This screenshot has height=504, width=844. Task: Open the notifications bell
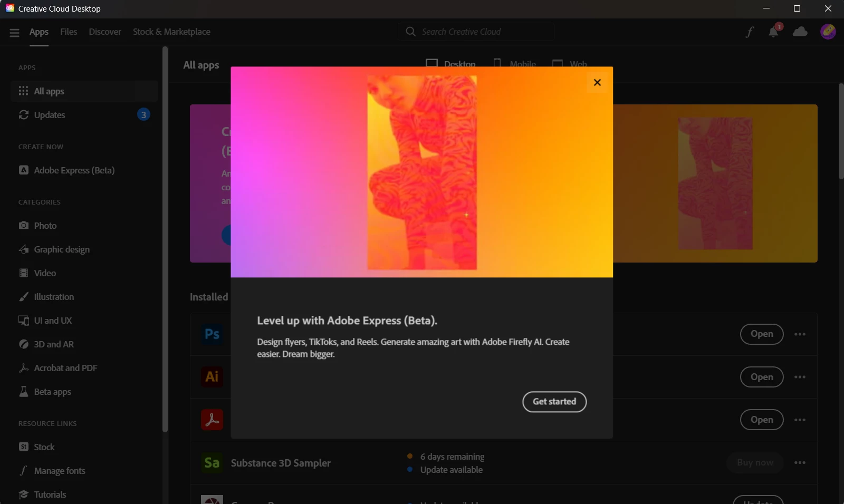pyautogui.click(x=774, y=32)
